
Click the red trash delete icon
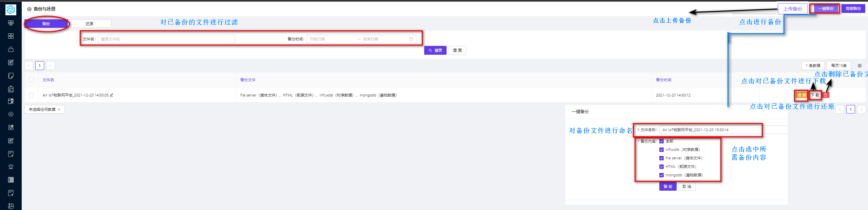[x=825, y=95]
